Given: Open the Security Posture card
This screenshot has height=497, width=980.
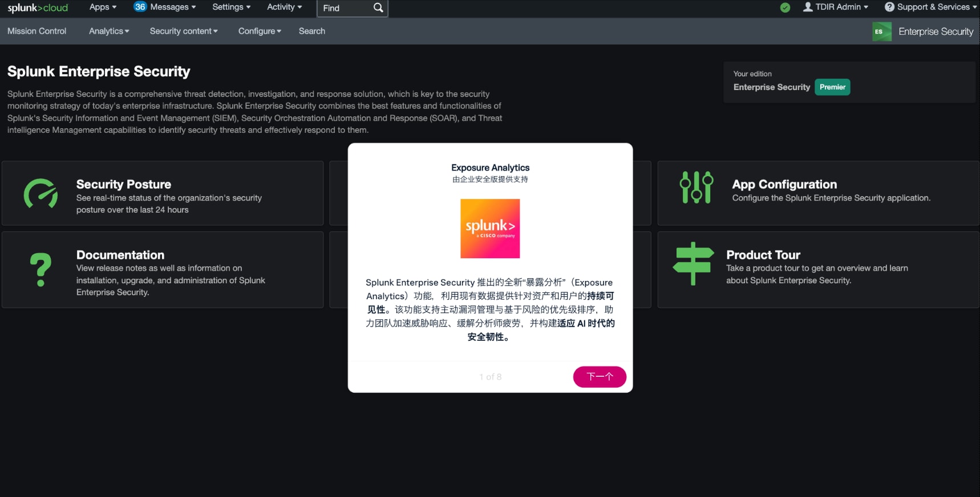Looking at the screenshot, I should coord(163,193).
